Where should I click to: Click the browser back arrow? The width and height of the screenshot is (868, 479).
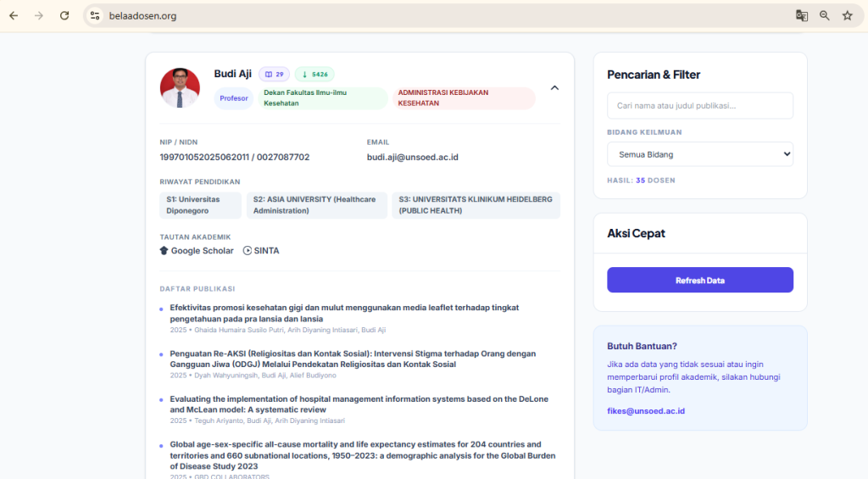(14, 15)
